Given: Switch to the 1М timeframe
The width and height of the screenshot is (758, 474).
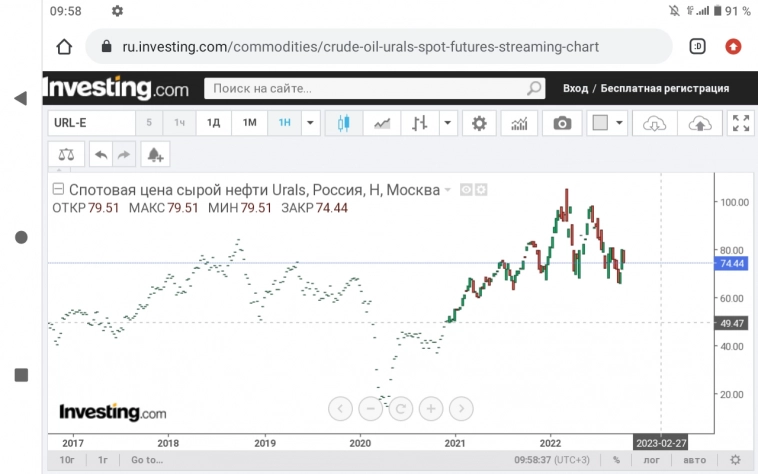Looking at the screenshot, I should click(x=249, y=123).
